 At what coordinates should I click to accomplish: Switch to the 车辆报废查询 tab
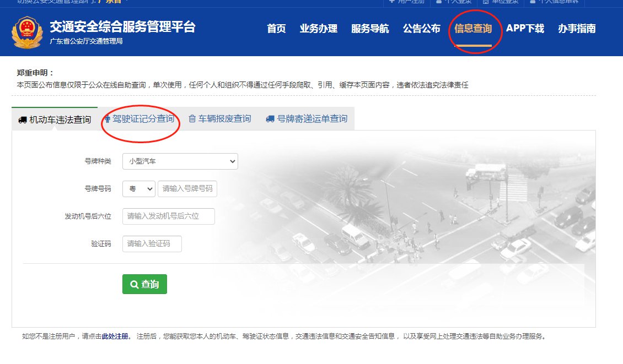click(224, 119)
